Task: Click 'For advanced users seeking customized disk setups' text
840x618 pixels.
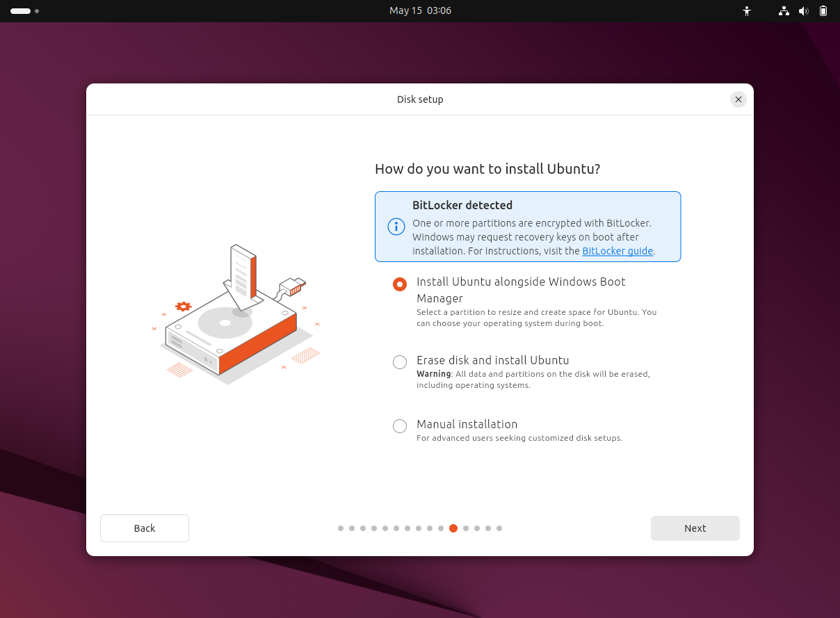Action: [519, 438]
